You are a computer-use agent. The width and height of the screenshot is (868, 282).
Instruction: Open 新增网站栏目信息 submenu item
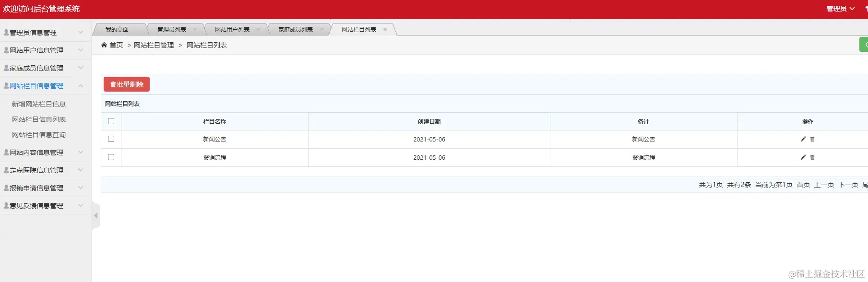tap(39, 104)
